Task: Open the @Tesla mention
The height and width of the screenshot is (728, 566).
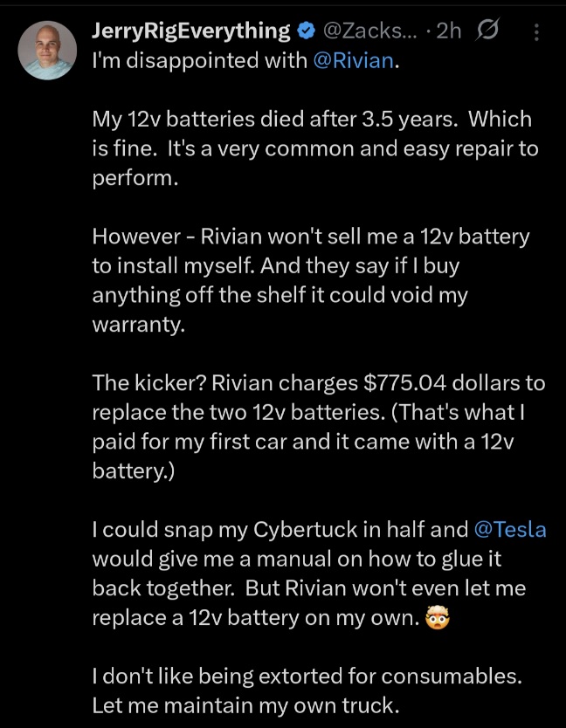Action: [509, 529]
